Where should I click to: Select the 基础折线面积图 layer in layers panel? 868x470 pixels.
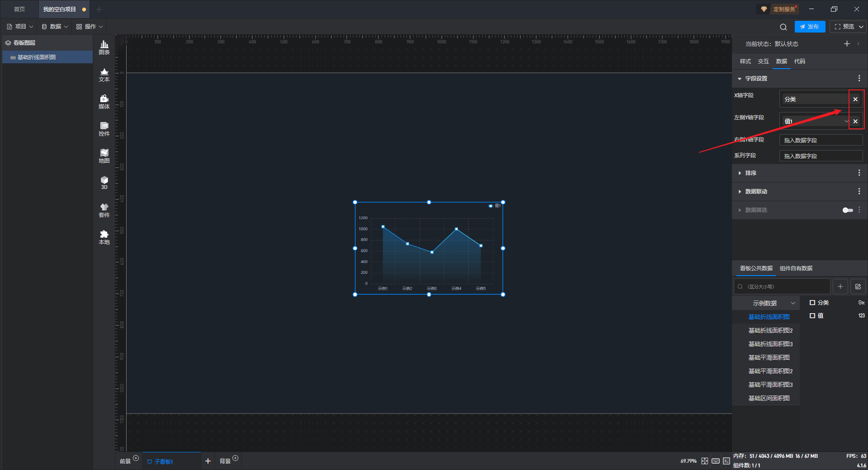[x=47, y=57]
